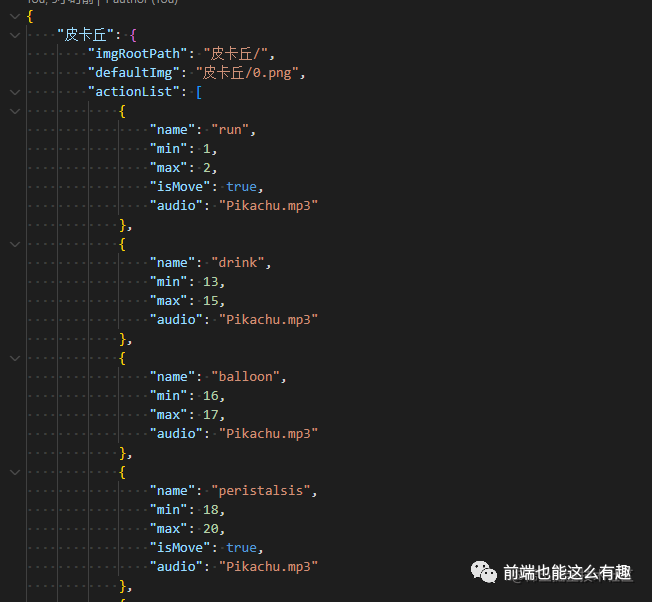652x602 pixels.
Task: Click the min value 13
Action: (210, 282)
